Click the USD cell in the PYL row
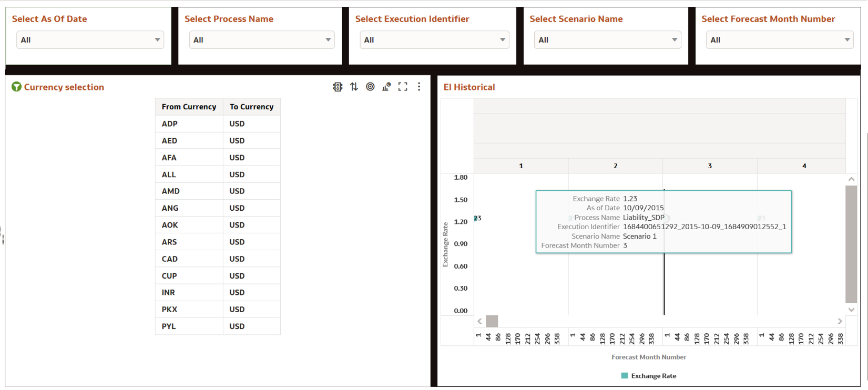868x390 pixels. [x=252, y=326]
